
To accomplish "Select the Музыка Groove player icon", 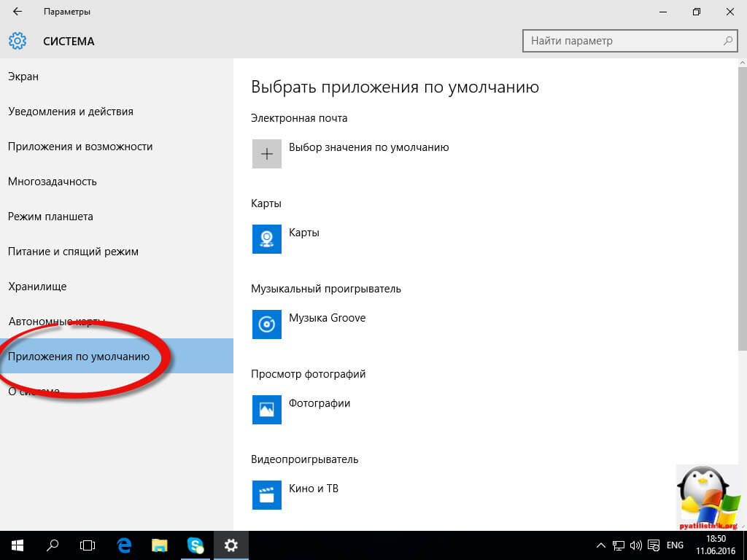I will tap(267, 324).
